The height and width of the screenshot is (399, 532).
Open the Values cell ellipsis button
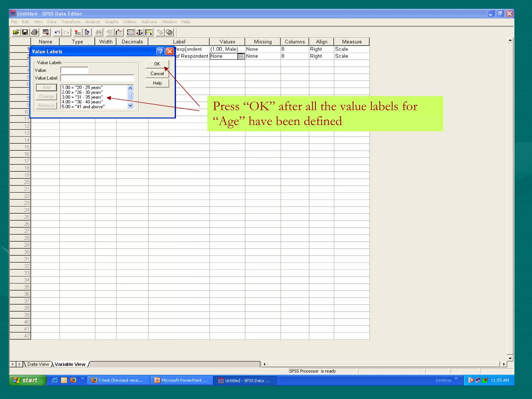click(241, 56)
